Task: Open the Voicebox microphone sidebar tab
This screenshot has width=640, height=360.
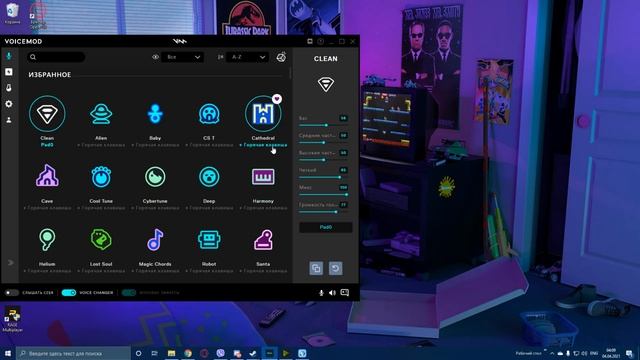Action: click(9, 56)
